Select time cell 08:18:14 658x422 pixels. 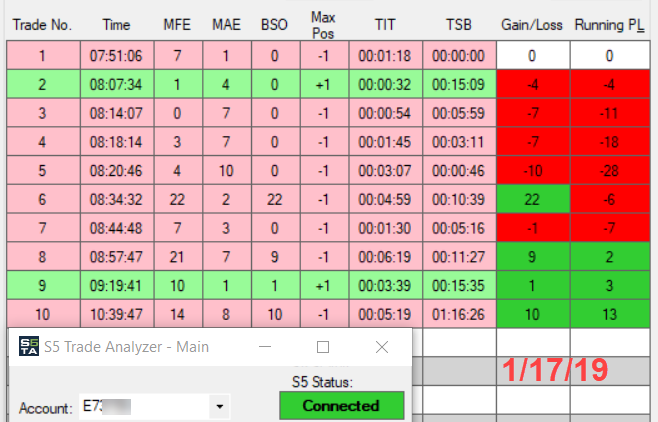(x=117, y=142)
